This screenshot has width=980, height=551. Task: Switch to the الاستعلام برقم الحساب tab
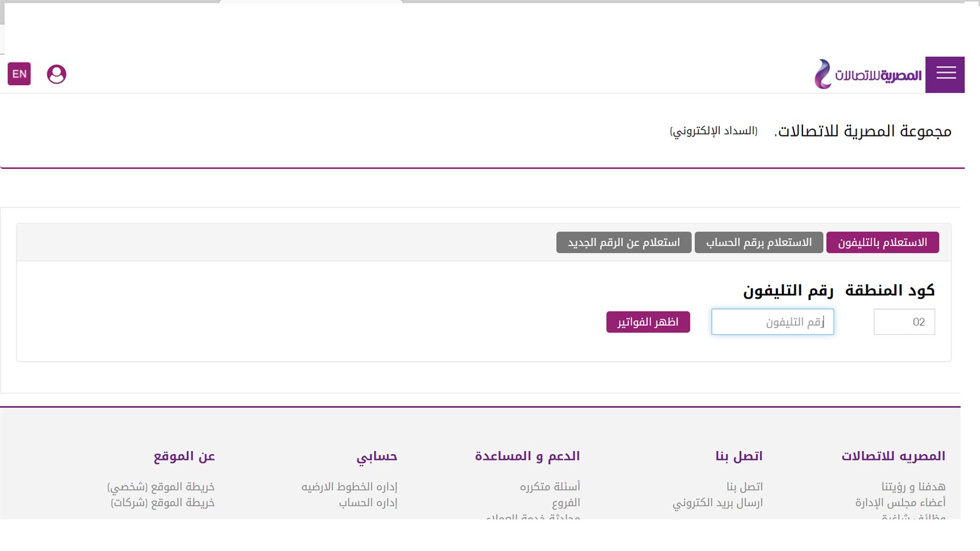click(x=759, y=242)
